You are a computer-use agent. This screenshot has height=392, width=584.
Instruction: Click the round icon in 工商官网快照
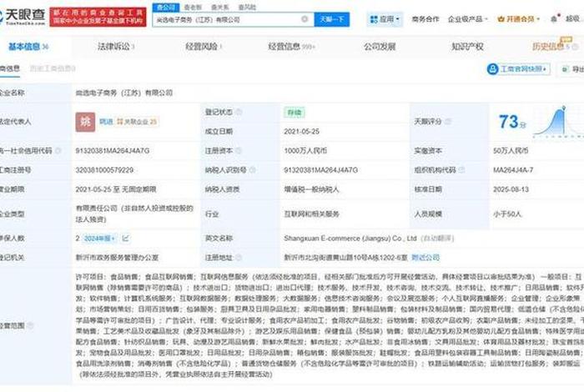click(x=492, y=69)
